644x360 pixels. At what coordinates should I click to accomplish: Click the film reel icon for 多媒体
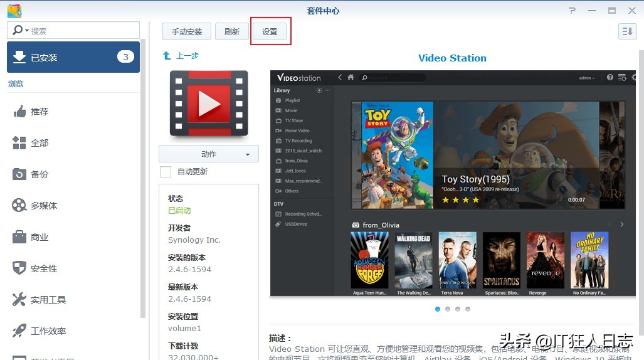click(x=19, y=205)
